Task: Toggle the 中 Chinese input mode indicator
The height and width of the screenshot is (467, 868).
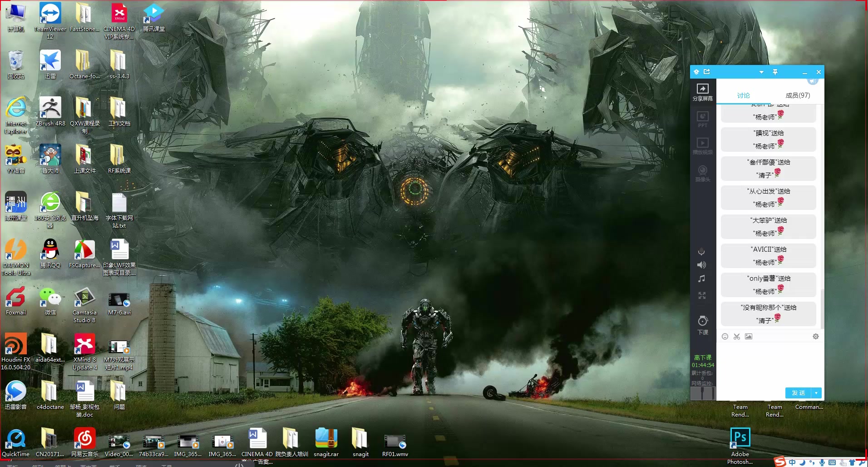Action: 792,462
